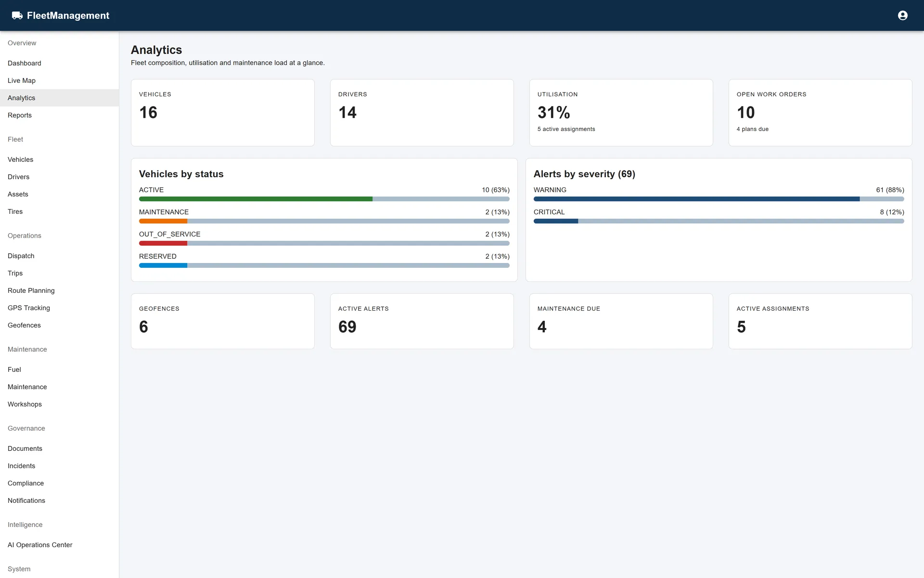This screenshot has width=924, height=578.
Task: Open Route Planning
Action: click(x=59, y=290)
